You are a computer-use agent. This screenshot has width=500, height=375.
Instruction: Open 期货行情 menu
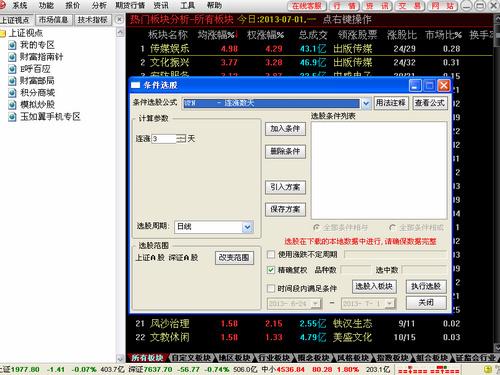(x=130, y=5)
